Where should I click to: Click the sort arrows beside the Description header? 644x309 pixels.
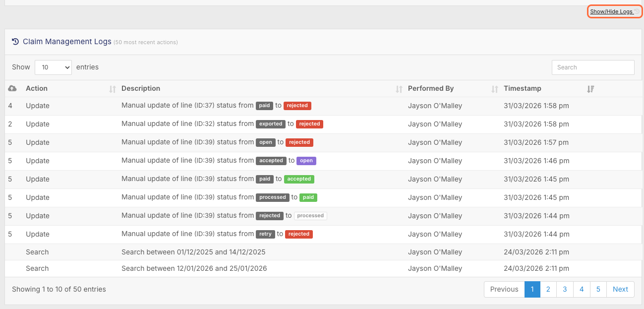tap(399, 89)
